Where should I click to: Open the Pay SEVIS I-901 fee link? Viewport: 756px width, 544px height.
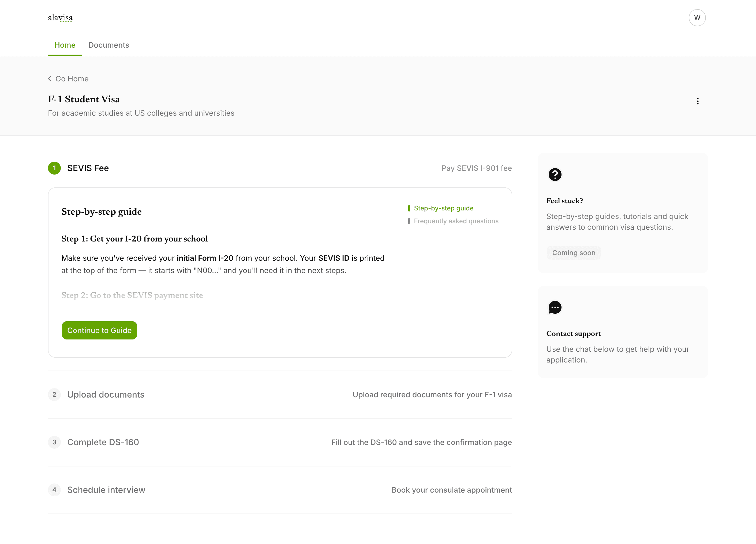pos(476,168)
